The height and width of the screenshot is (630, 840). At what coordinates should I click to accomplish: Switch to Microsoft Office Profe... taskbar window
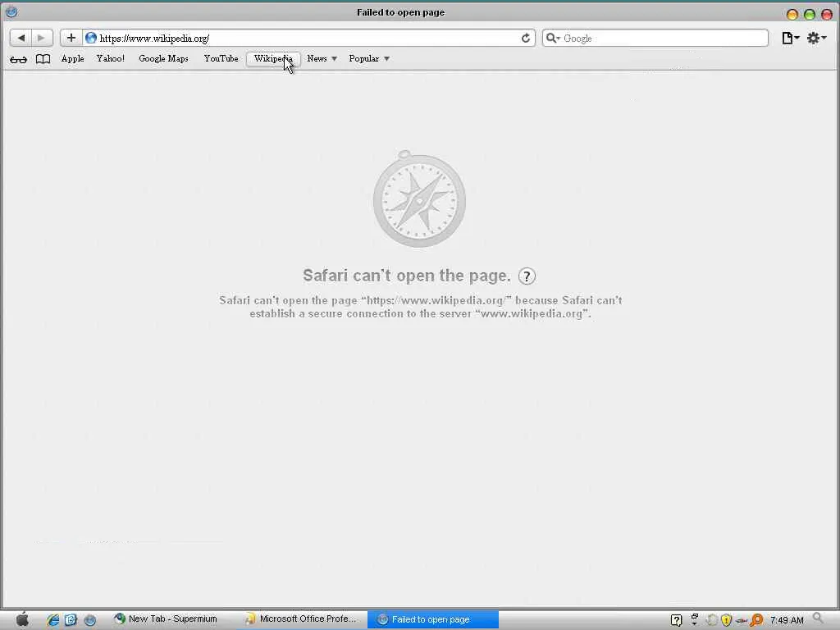click(302, 619)
